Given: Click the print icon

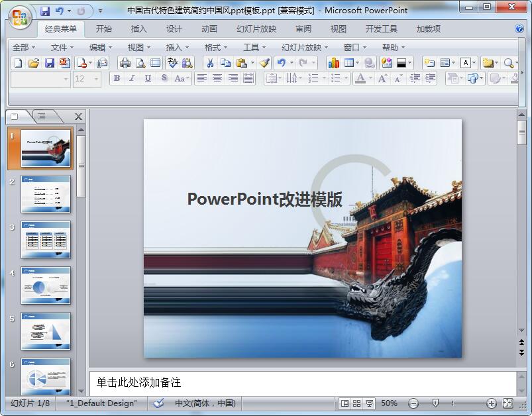Looking at the screenshot, I should 125,63.
